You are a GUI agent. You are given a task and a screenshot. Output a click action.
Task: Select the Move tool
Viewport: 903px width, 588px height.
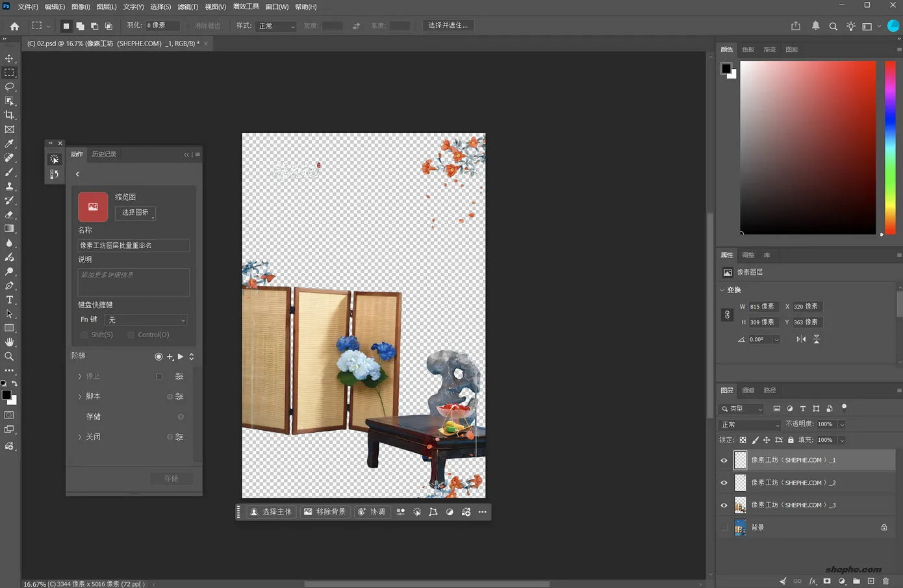pos(9,58)
